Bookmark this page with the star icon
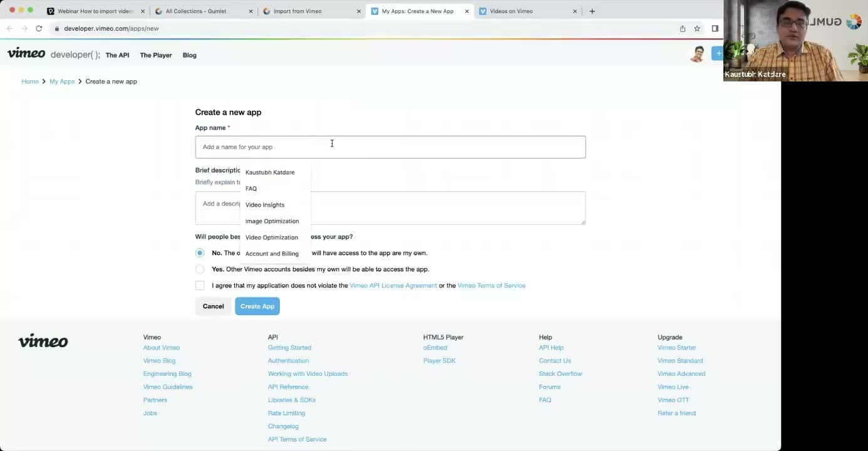The image size is (868, 451). (x=697, y=28)
